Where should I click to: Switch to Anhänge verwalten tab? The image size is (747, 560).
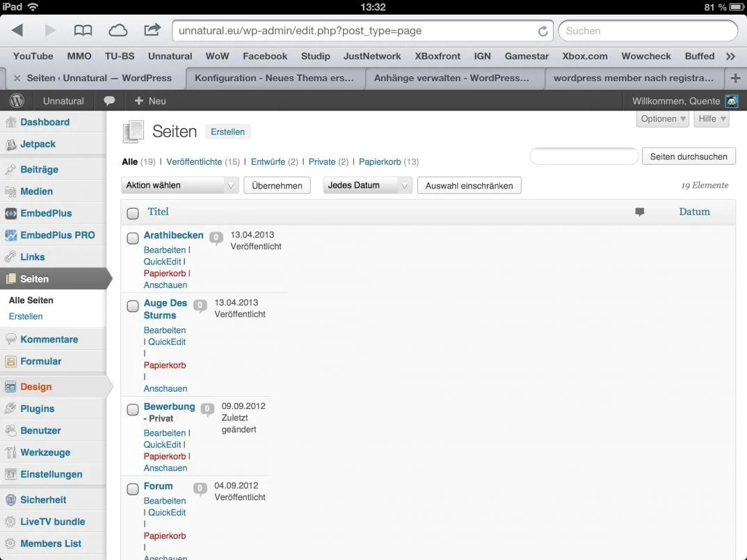[x=454, y=78]
